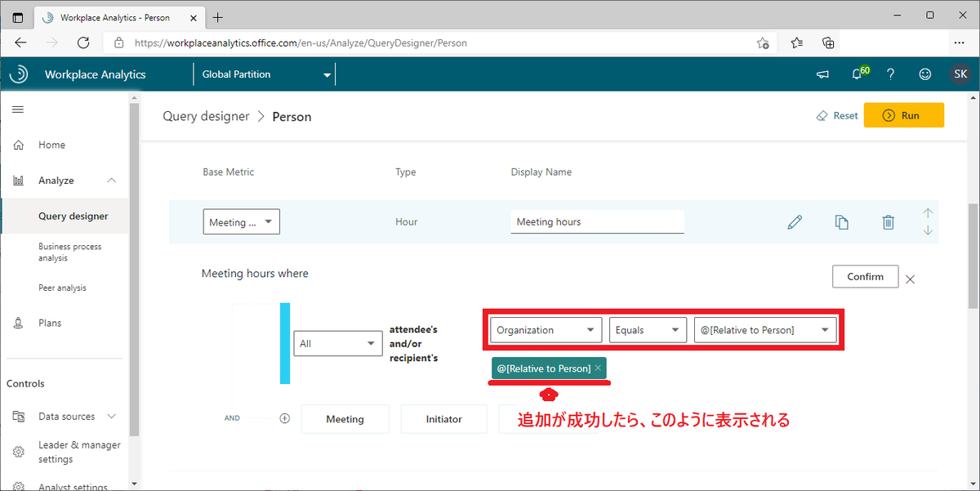Go back in the browser
The image size is (980, 491).
21,42
